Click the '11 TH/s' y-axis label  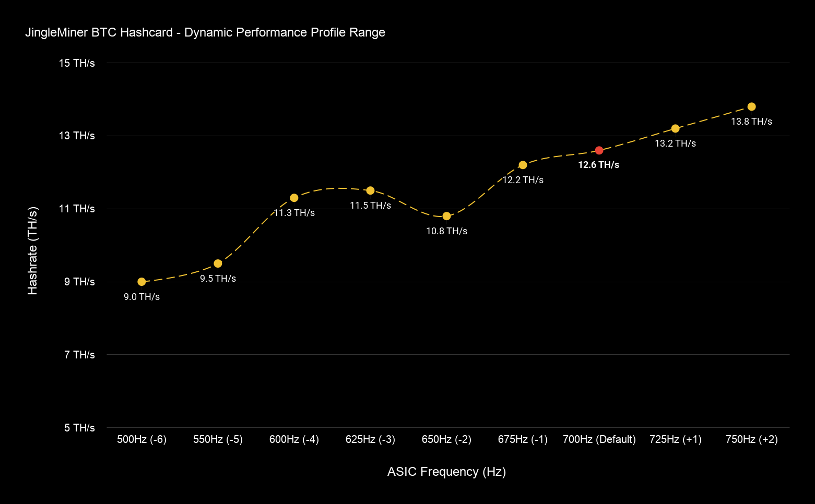click(x=77, y=209)
